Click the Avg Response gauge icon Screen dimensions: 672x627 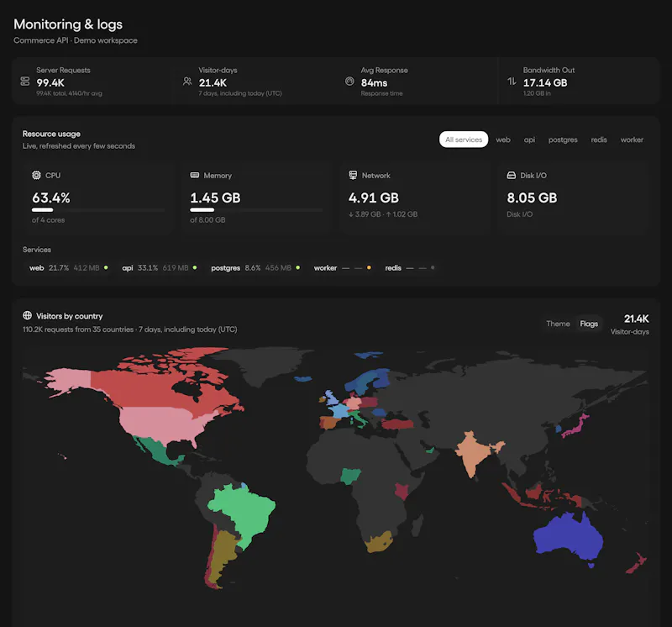coord(349,81)
